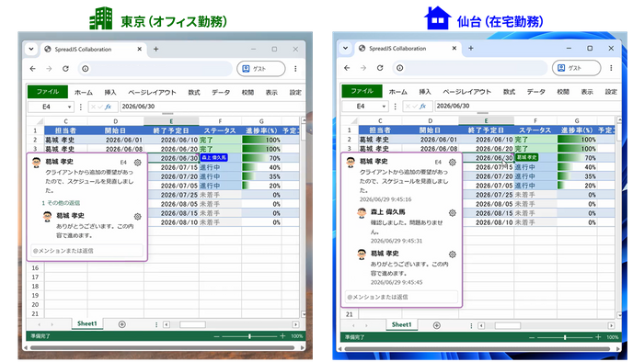Open gear on 森上 偉久馬 comment, Sendai
Image resolution: width=644 pixels, height=362 pixels.
[453, 213]
